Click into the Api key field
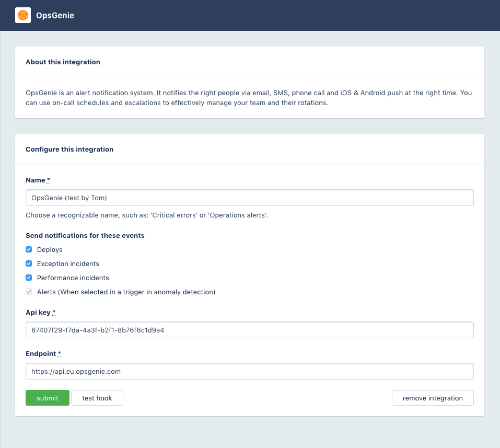This screenshot has width=500, height=448. coord(250,330)
